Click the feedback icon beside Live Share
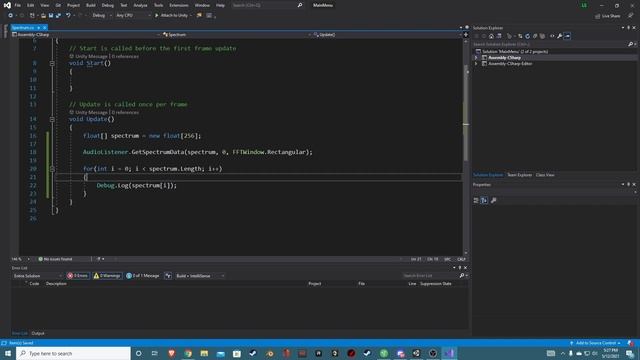The width and height of the screenshot is (640, 360). (x=630, y=16)
